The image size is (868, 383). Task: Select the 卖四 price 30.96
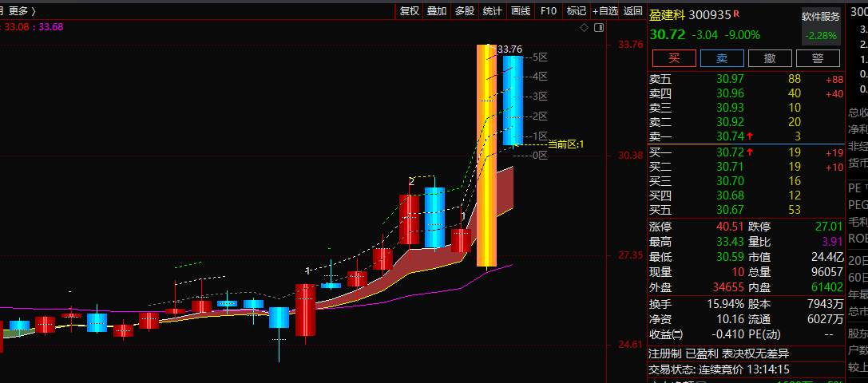click(730, 93)
